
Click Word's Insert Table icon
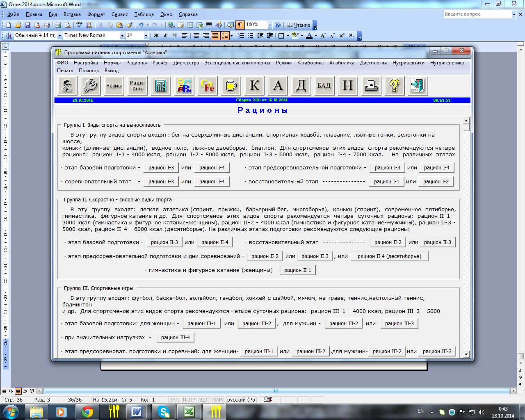tap(190, 25)
